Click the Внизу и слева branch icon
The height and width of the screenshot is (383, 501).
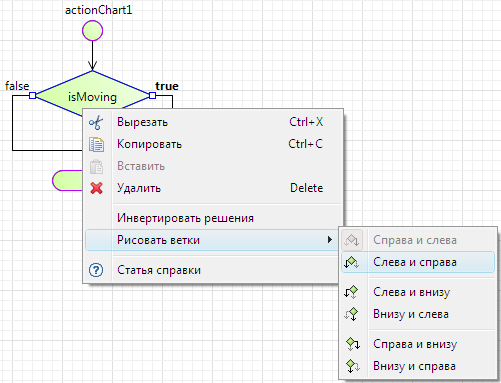pos(351,314)
